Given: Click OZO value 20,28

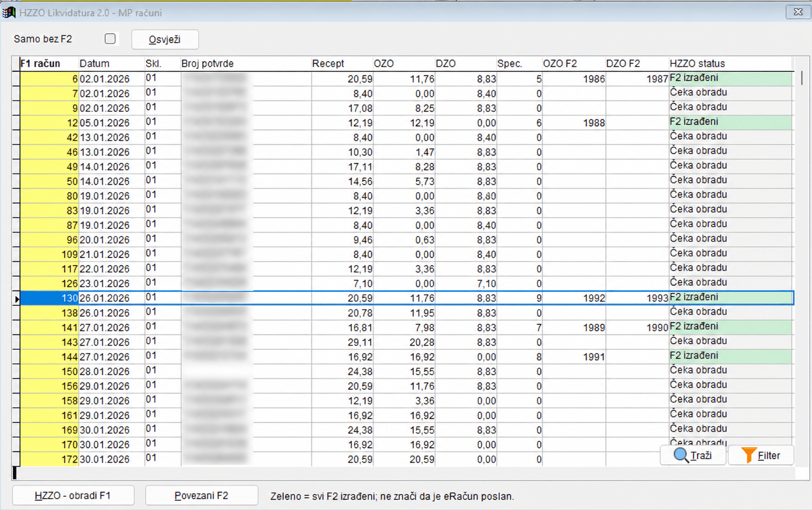Looking at the screenshot, I should click(x=422, y=342).
